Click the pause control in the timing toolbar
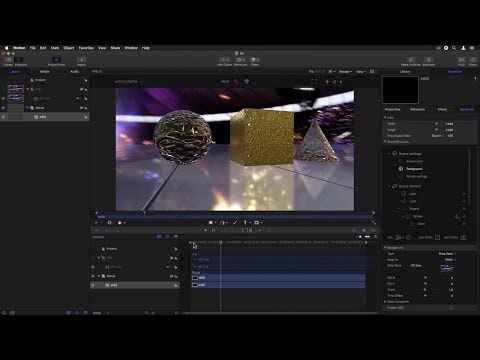 (213, 230)
